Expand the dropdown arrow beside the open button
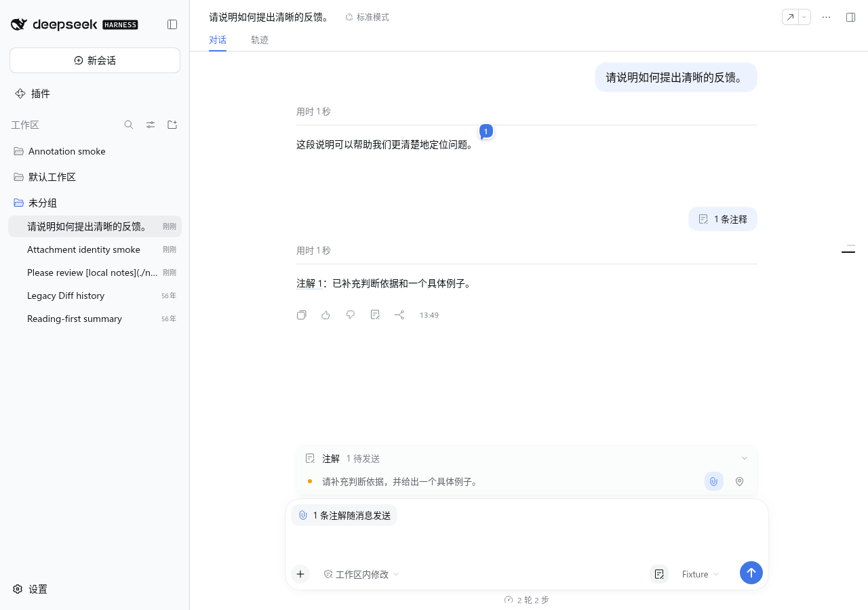Image resolution: width=868 pixels, height=610 pixels. pos(805,17)
